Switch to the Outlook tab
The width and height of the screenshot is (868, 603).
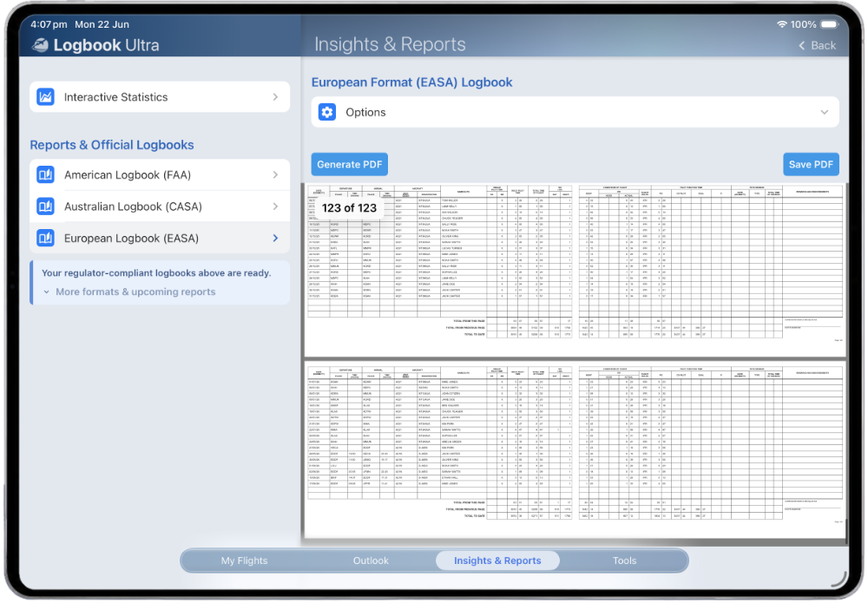371,560
